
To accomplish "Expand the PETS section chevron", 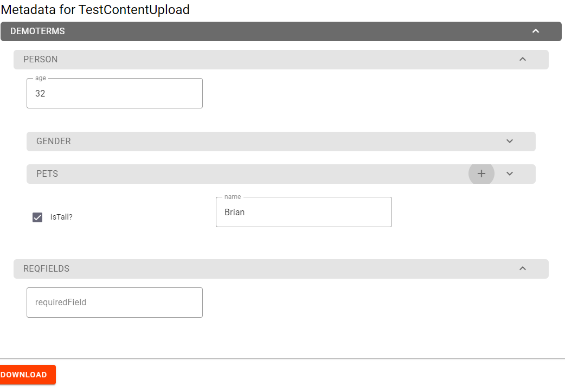I will click(509, 173).
